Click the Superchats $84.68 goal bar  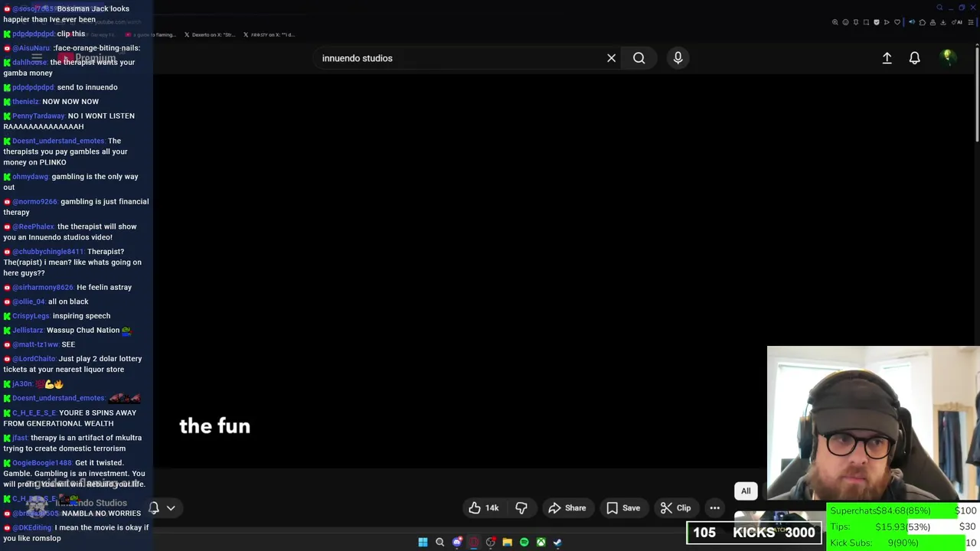coord(903,510)
